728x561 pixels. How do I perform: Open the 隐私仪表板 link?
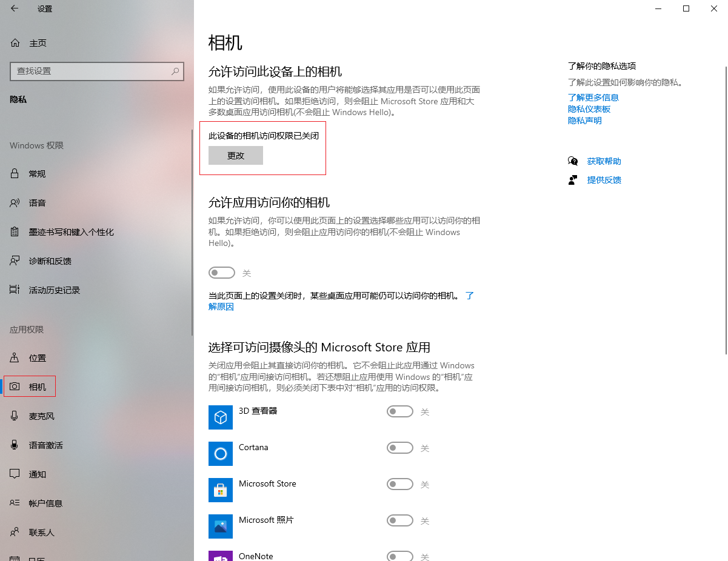click(589, 109)
